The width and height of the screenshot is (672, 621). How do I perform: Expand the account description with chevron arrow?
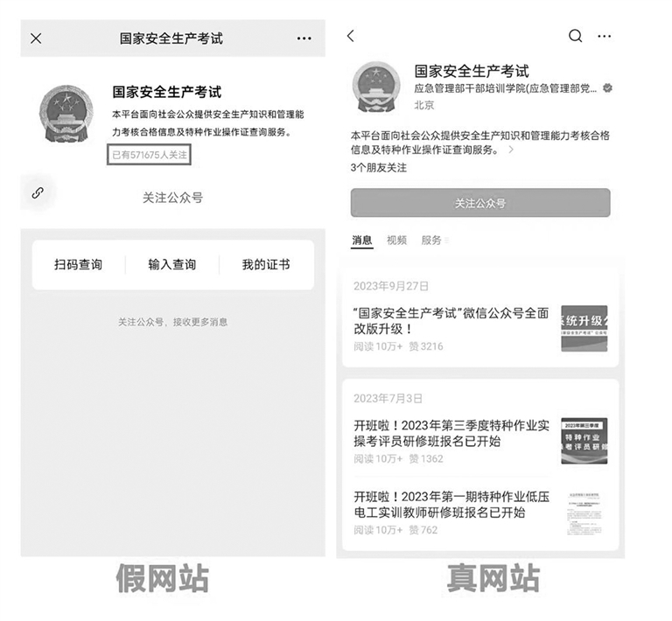tap(511, 150)
